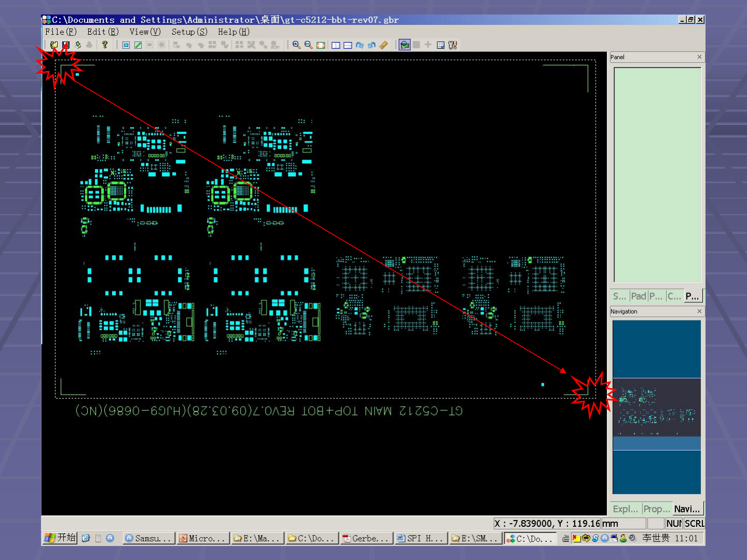Open the File menu
747x560 pixels.
point(61,32)
